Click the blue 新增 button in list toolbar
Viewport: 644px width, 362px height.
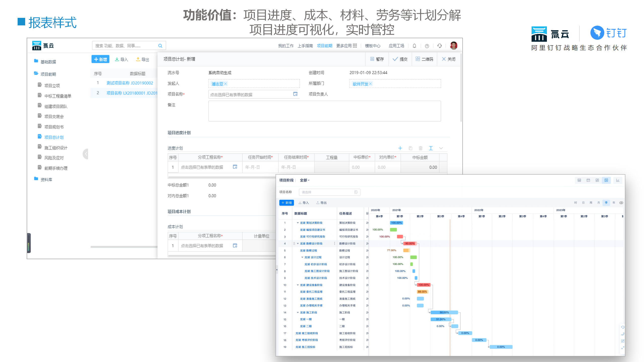[100, 59]
